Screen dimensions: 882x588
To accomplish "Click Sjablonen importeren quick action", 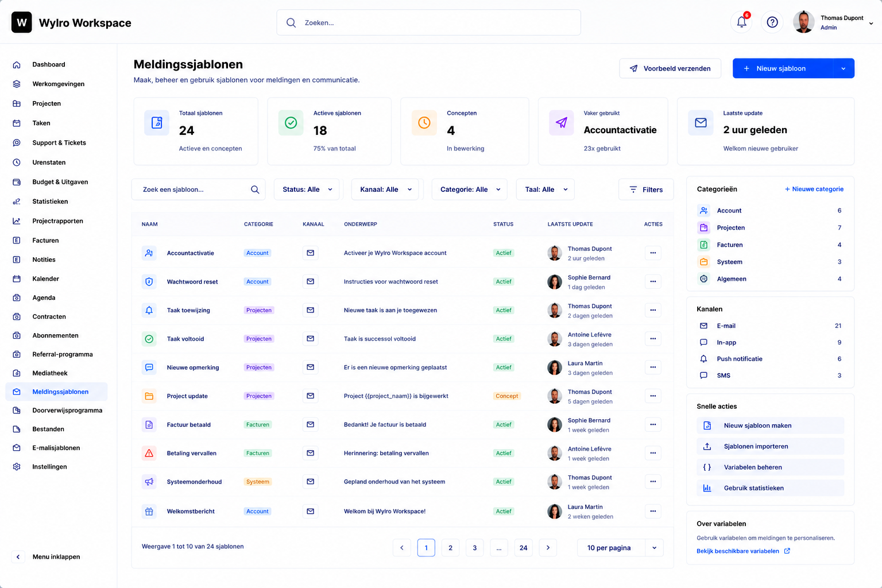I will pyautogui.click(x=770, y=446).
